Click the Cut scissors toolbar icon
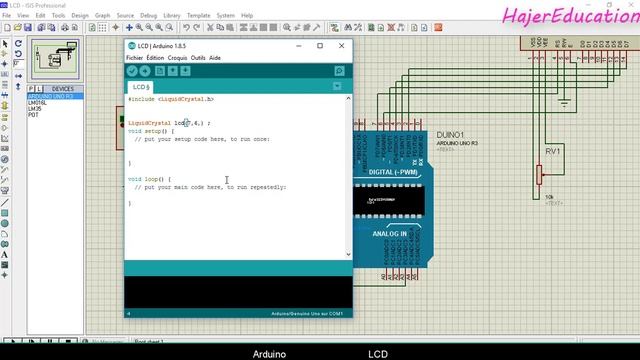640x360 pixels. 210,28
